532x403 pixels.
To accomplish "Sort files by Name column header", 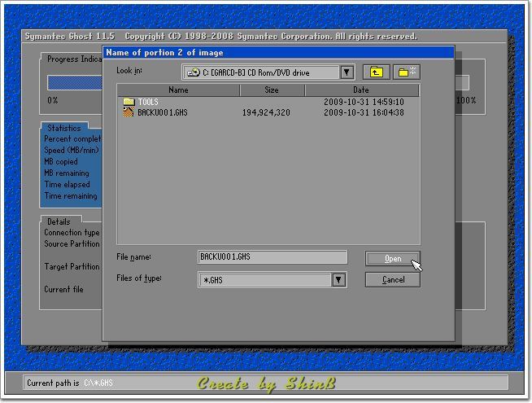I will pyautogui.click(x=178, y=90).
